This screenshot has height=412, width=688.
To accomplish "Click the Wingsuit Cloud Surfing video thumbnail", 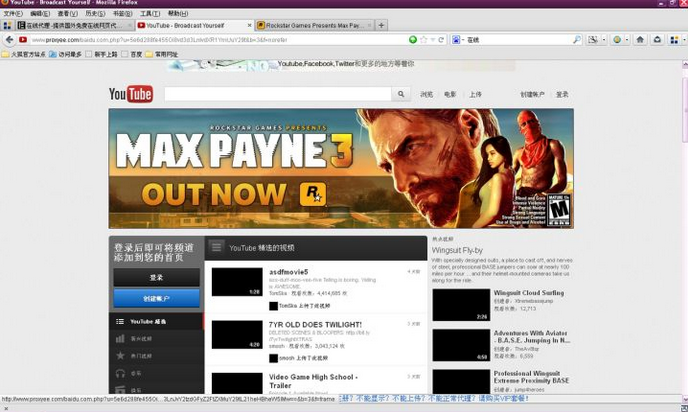I will (x=460, y=301).
